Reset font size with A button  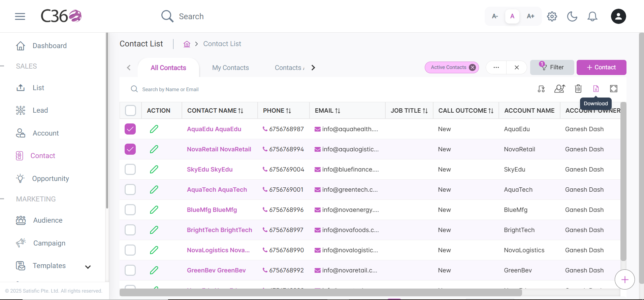coord(512,16)
